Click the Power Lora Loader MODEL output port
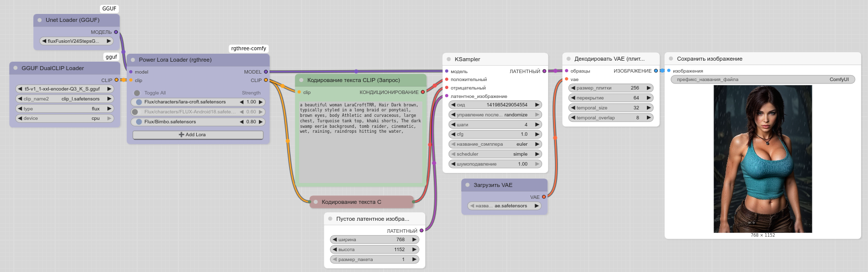The width and height of the screenshot is (868, 272). click(266, 72)
